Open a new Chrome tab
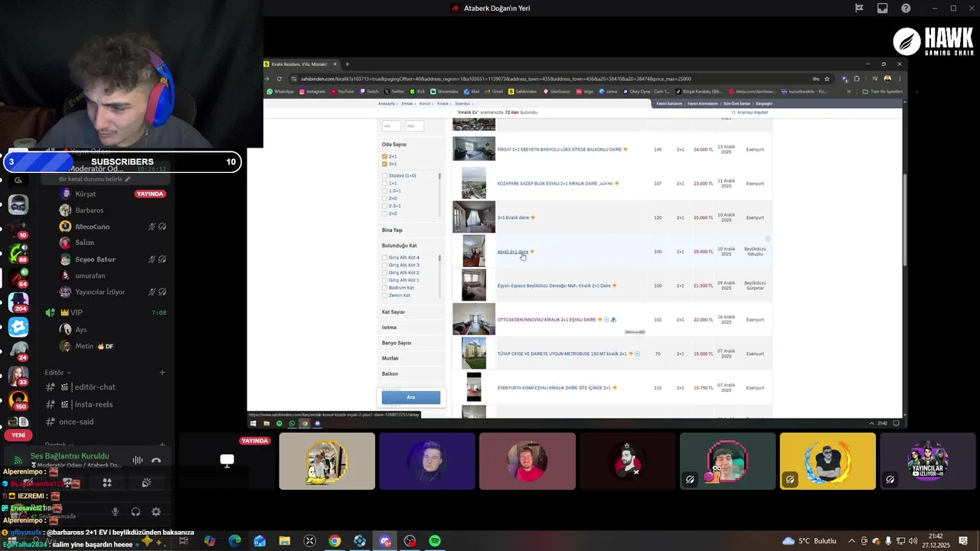This screenshot has height=551, width=980. pyautogui.click(x=347, y=64)
